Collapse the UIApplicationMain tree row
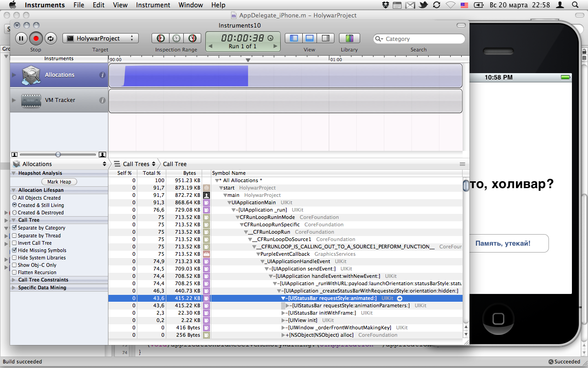588x368 pixels. [x=228, y=203]
